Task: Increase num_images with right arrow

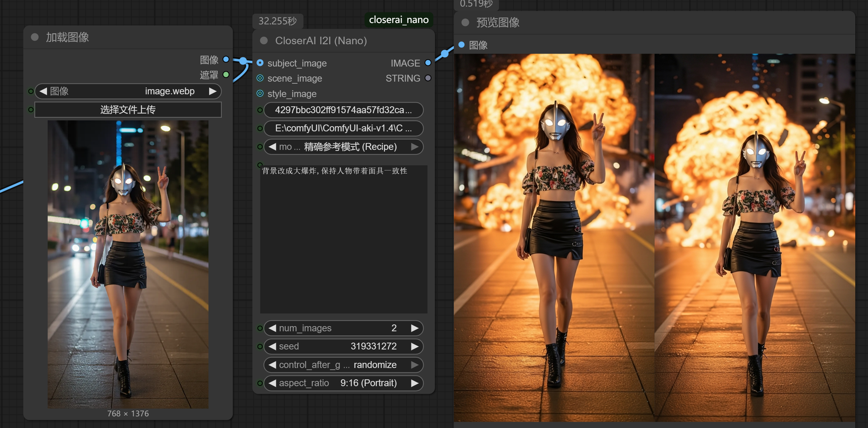Action: (x=415, y=328)
